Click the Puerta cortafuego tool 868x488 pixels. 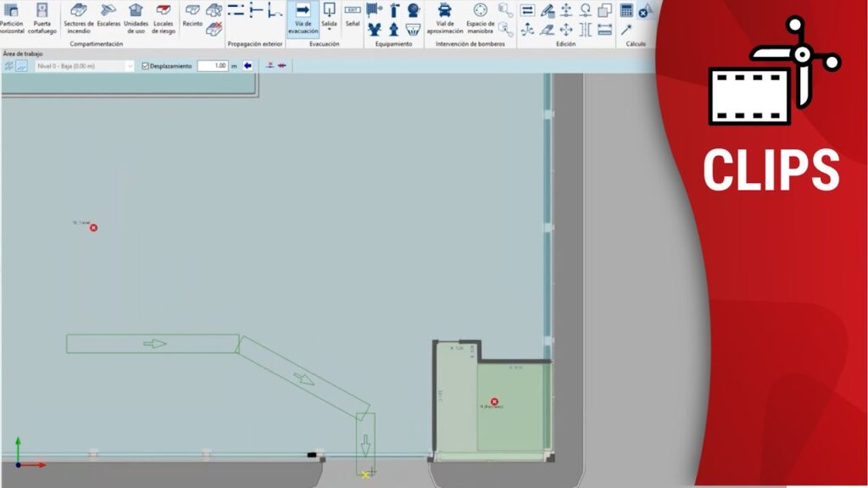coord(42,18)
